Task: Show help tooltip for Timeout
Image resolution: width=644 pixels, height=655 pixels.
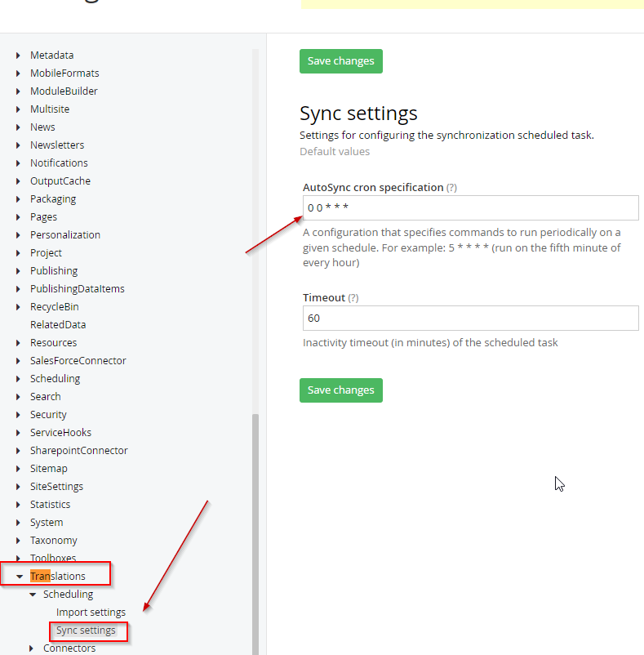Action: 353,298
